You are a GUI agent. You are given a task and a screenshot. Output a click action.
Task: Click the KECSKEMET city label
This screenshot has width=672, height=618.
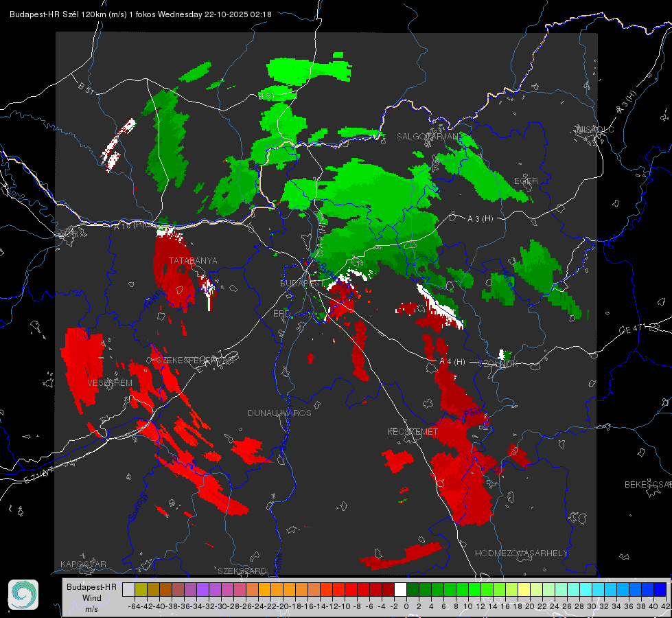[413, 431]
